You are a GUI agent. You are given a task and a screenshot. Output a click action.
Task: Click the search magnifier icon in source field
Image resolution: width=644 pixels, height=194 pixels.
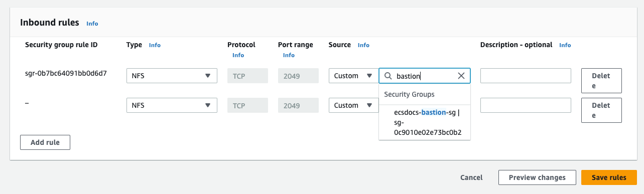[388, 76]
